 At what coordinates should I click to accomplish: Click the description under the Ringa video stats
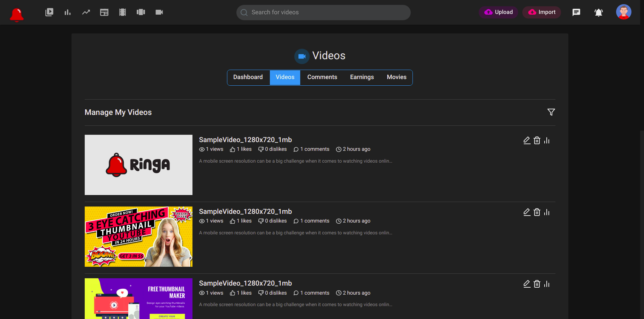296,161
